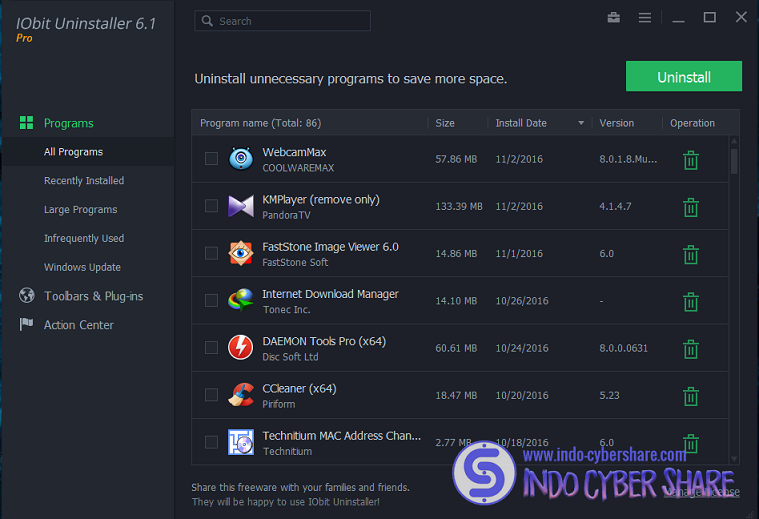The height and width of the screenshot is (519, 759).
Task: Click the 10/26/2016 install date
Action: (522, 301)
